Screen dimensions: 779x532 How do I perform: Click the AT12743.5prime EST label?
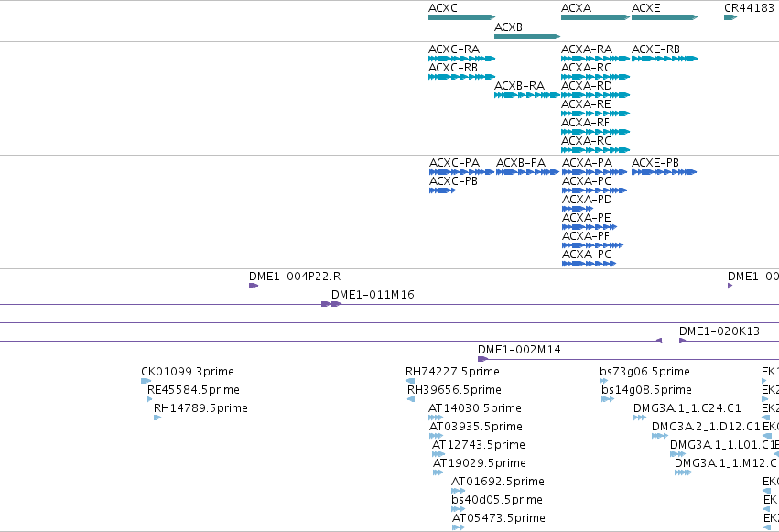(x=479, y=445)
